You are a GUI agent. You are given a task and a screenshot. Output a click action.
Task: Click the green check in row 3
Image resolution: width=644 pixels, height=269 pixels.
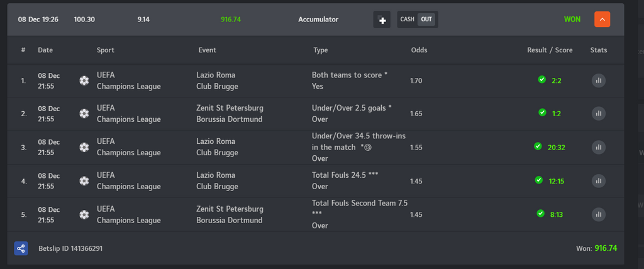tap(538, 146)
